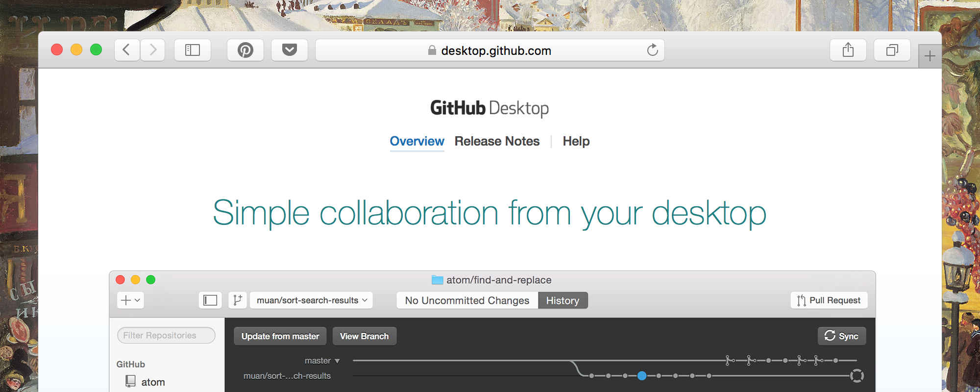Viewport: 980px width, 392px height.
Task: Click View Branch button
Action: tap(365, 336)
